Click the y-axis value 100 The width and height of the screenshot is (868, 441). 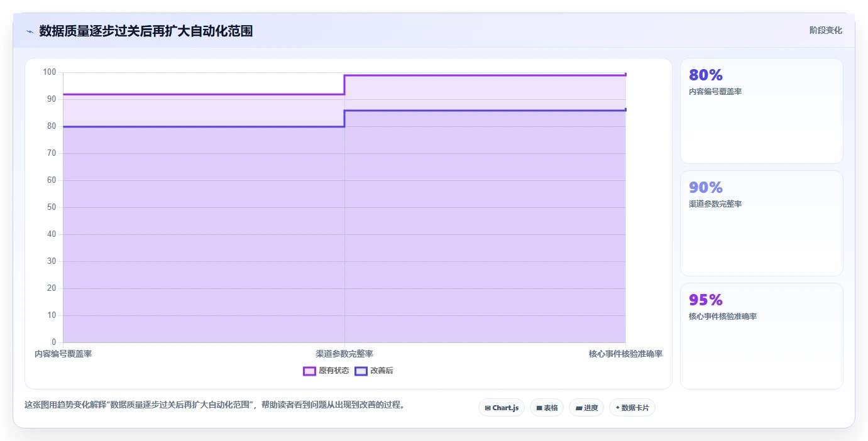coord(50,72)
